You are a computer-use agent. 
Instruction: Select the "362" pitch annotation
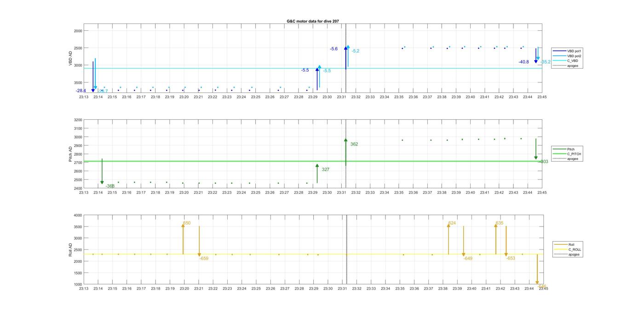(x=354, y=144)
